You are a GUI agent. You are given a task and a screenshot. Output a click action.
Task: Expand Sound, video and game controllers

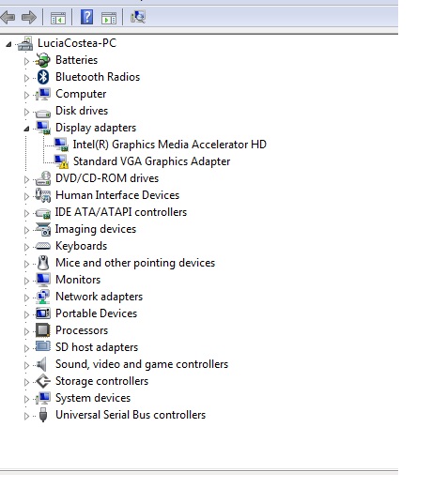coord(26,365)
